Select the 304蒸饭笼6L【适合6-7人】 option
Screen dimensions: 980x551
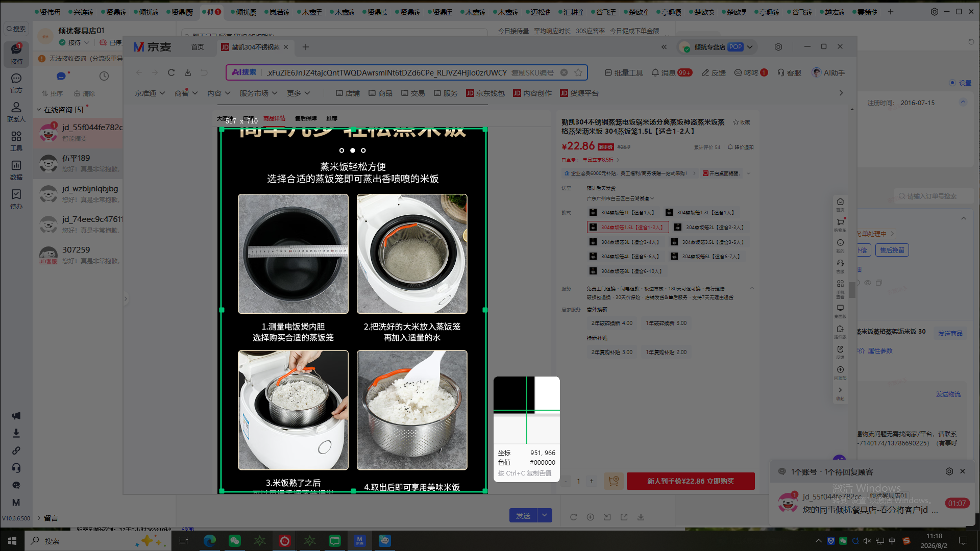[x=705, y=257]
